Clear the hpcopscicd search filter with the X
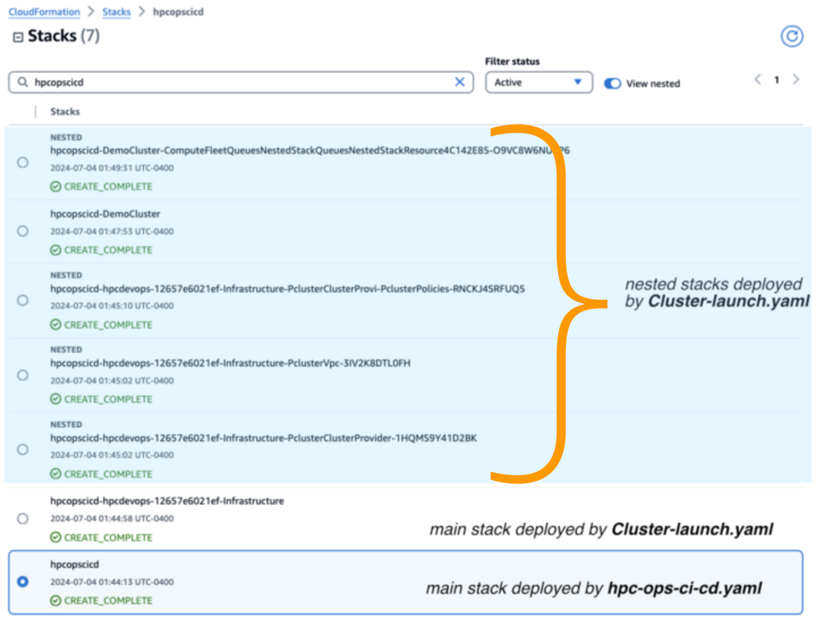This screenshot has height=644, width=816. 460,82
